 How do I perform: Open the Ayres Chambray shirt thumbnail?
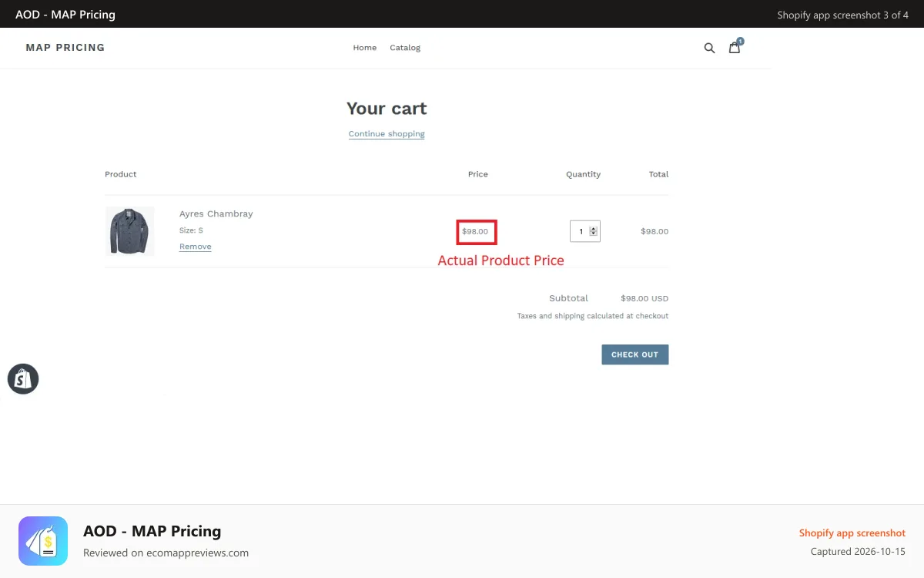(x=129, y=231)
